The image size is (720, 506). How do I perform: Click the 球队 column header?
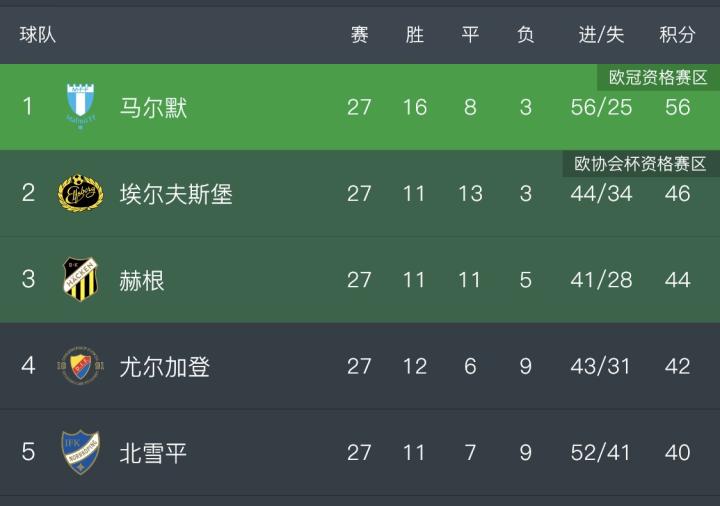click(x=38, y=35)
